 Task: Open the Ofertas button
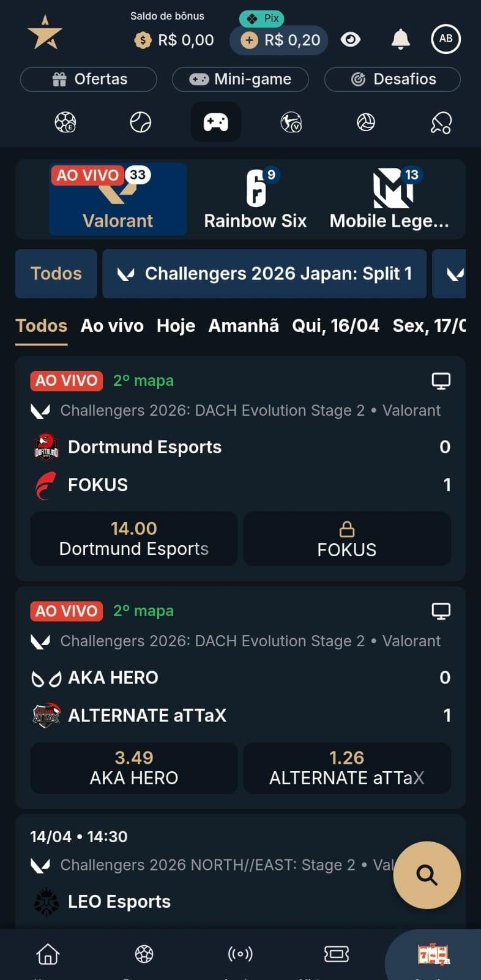pyautogui.click(x=89, y=79)
